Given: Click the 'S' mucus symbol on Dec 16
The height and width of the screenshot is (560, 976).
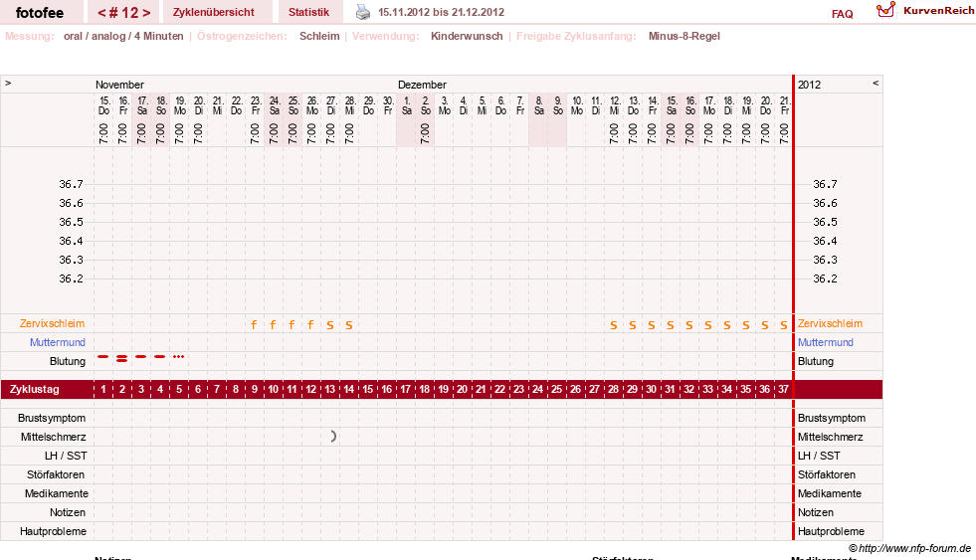Looking at the screenshot, I should 689,325.
